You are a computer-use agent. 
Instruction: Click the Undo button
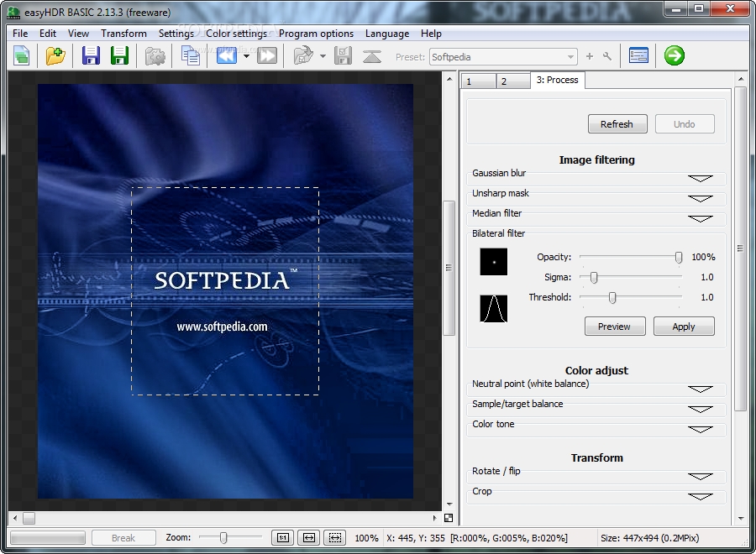pos(684,124)
